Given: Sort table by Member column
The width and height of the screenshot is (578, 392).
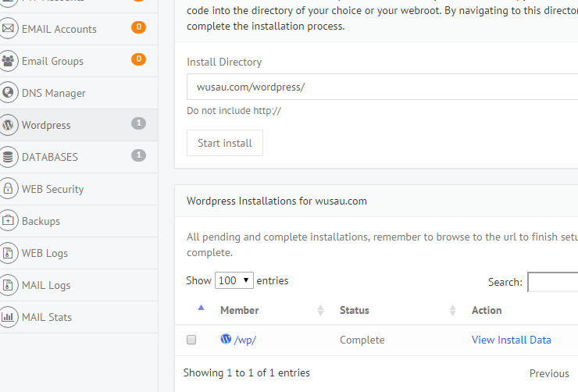Looking at the screenshot, I should click(x=272, y=310).
